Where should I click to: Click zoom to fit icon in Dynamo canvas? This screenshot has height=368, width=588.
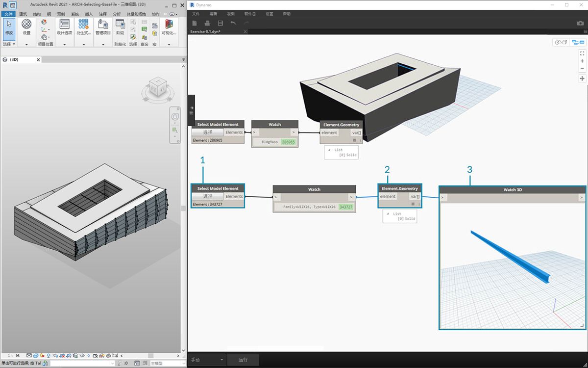[582, 53]
